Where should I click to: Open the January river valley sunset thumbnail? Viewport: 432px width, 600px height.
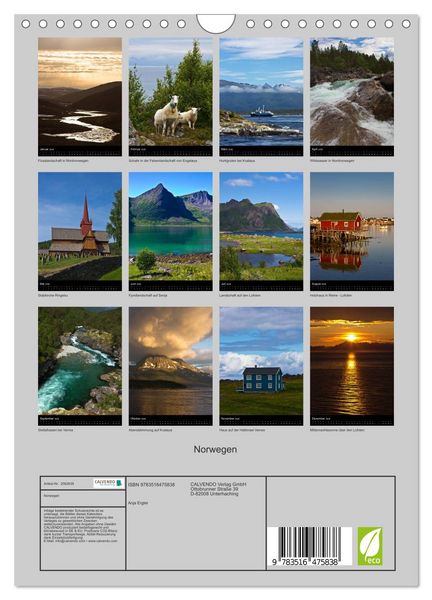click(x=80, y=96)
